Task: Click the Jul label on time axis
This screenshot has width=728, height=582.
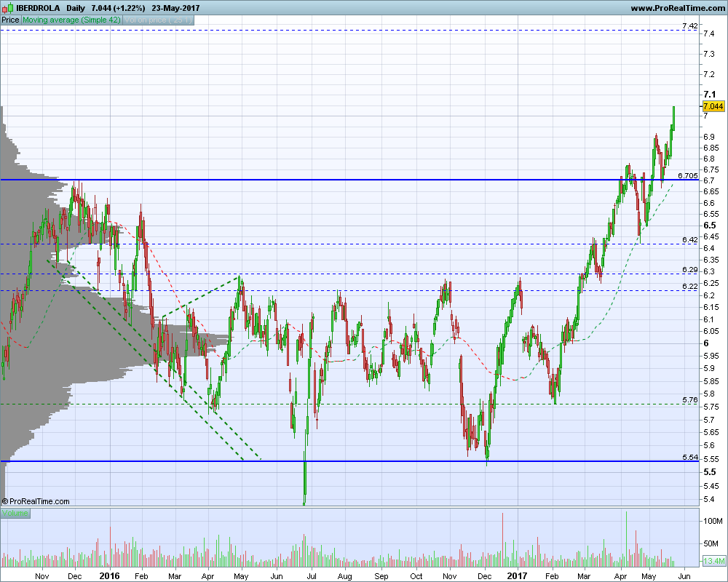Action: 312,576
